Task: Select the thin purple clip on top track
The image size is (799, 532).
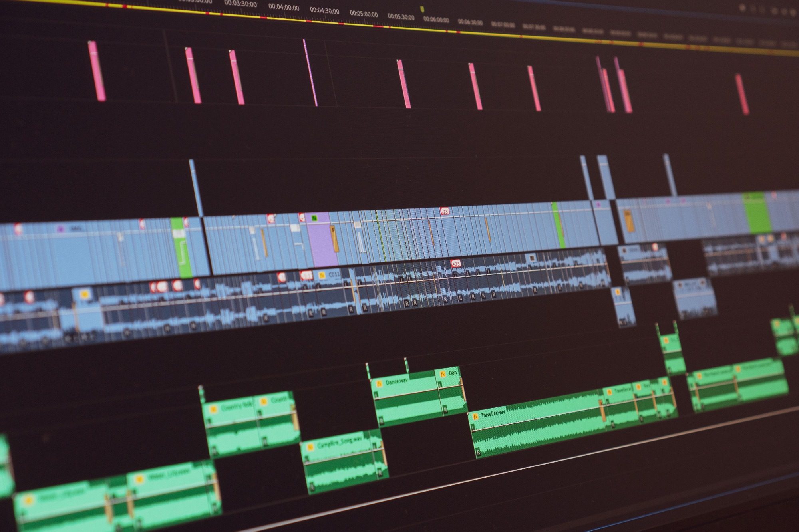Action: coord(310,73)
